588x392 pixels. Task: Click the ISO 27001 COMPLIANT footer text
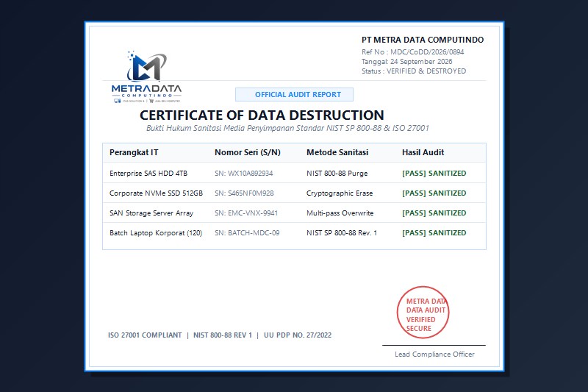point(145,335)
